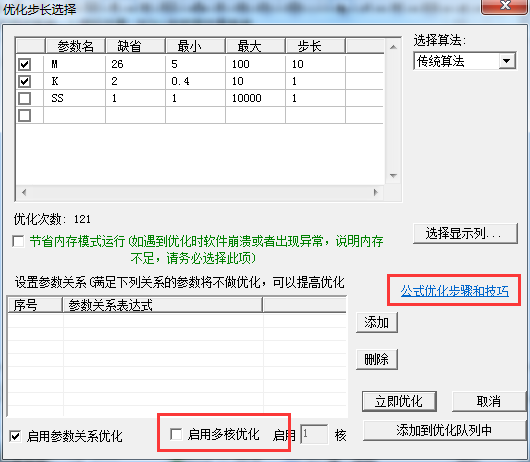
Task: Click 立即优化 button
Action: 399,401
